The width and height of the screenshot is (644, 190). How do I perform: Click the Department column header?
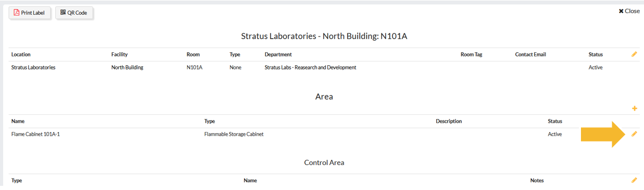pyautogui.click(x=278, y=54)
